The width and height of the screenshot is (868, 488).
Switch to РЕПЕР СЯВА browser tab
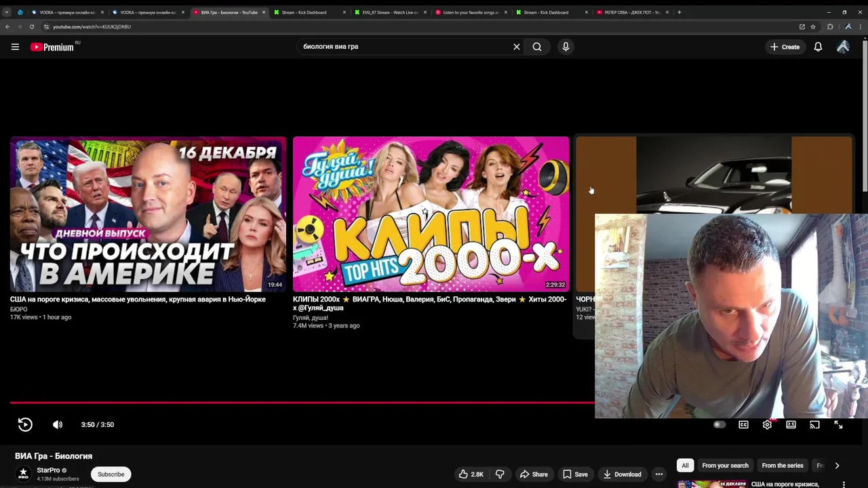(632, 12)
